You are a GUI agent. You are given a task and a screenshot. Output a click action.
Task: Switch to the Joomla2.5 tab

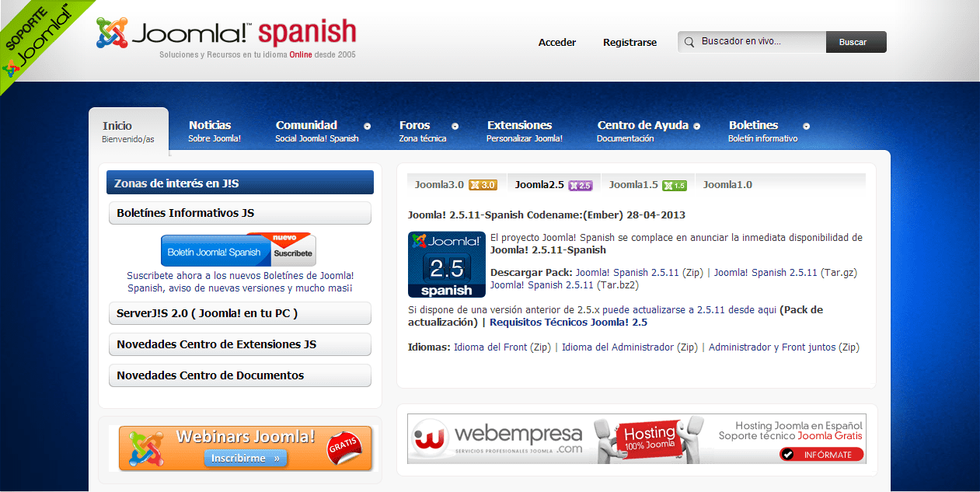point(554,184)
